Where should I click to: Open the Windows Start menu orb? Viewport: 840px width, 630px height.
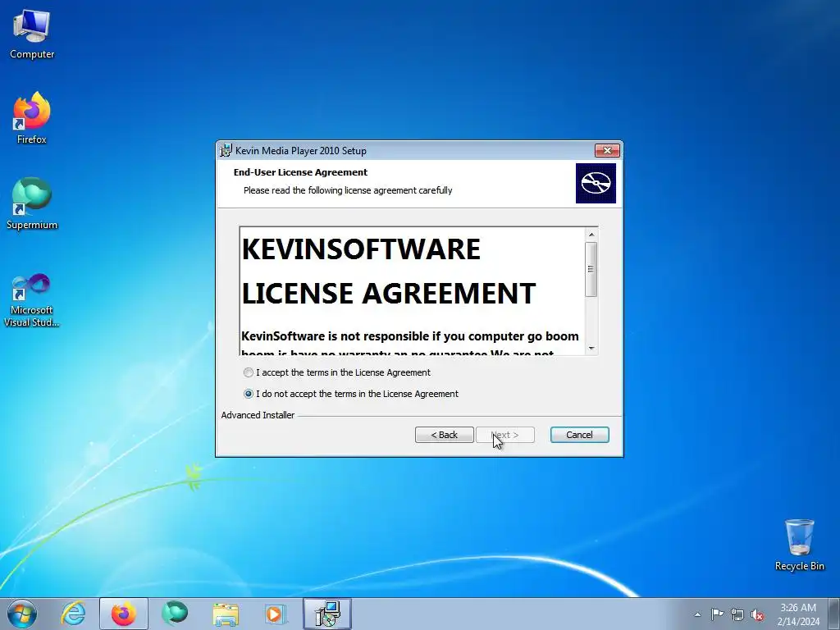coord(22,614)
